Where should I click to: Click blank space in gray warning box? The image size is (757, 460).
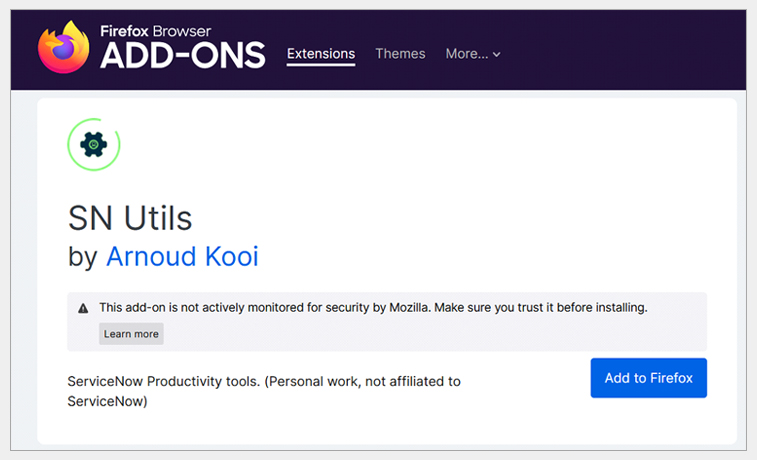(450, 334)
